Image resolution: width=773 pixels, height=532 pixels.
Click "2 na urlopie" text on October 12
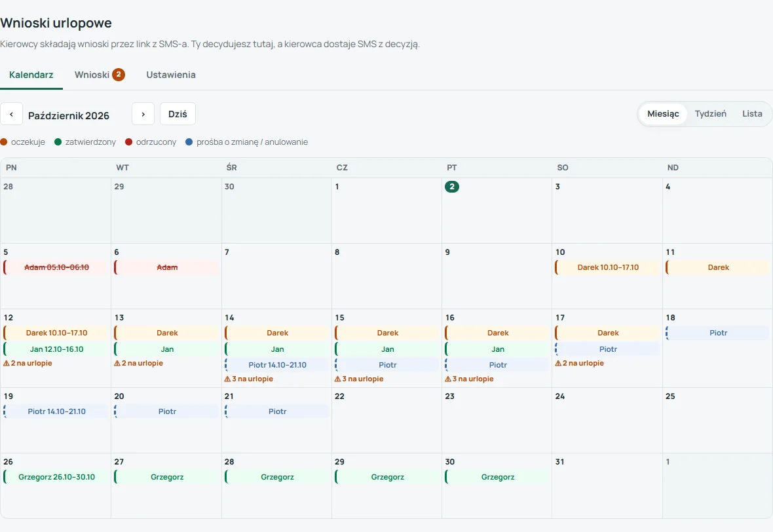click(x=31, y=363)
